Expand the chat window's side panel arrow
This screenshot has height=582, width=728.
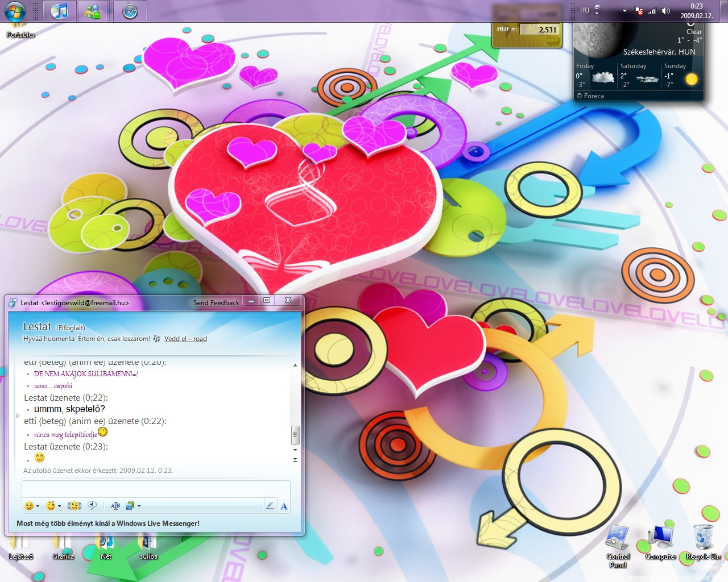(18, 416)
